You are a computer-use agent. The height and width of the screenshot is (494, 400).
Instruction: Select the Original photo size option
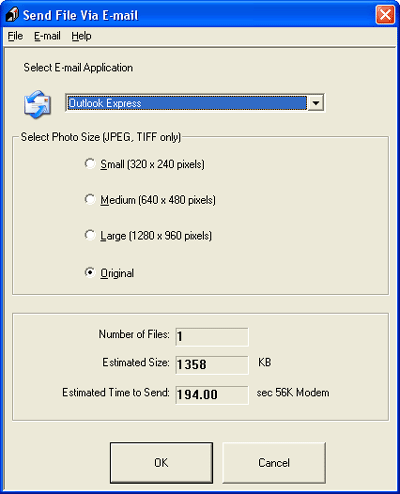point(90,272)
